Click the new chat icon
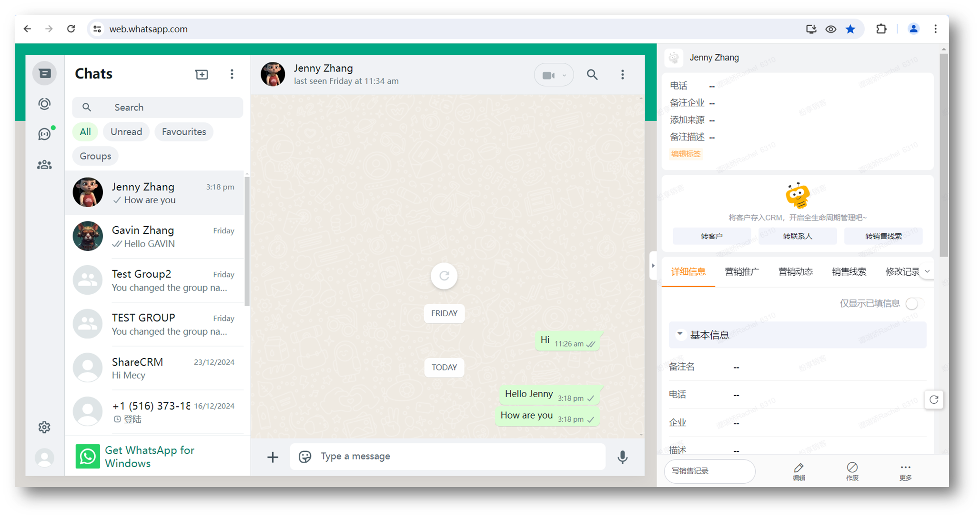 click(202, 74)
